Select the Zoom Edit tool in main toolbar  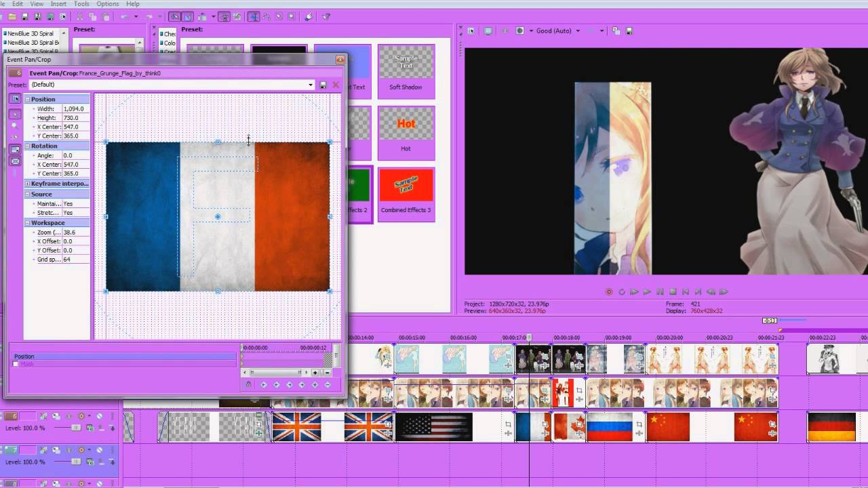[291, 16]
